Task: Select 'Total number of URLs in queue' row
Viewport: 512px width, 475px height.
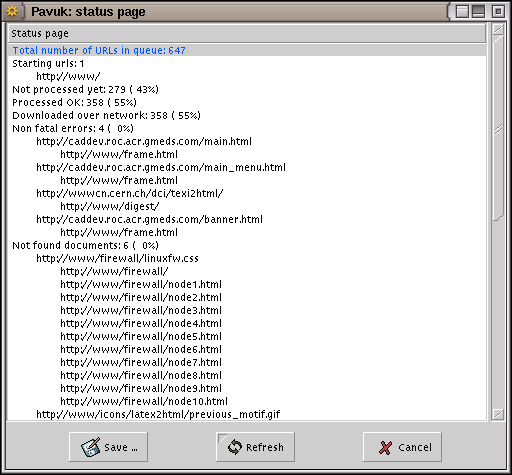Action: click(247, 50)
